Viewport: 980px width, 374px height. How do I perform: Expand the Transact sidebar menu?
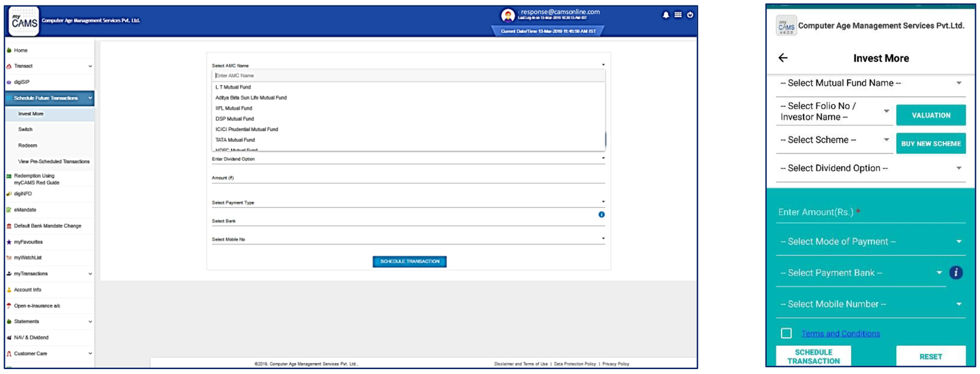tap(49, 66)
